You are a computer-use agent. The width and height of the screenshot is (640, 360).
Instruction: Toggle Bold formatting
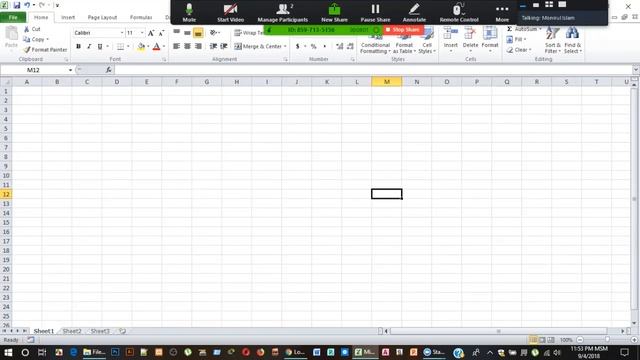[x=78, y=47]
